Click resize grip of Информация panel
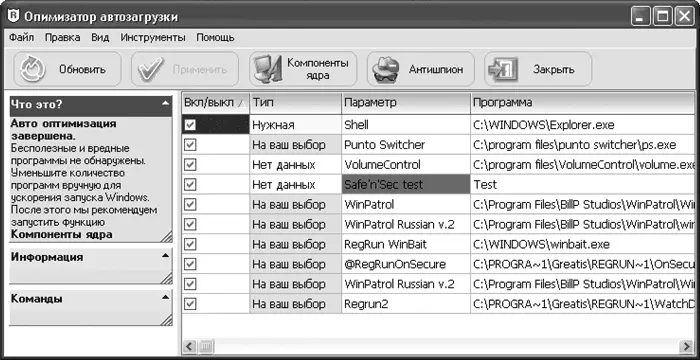 click(x=167, y=279)
